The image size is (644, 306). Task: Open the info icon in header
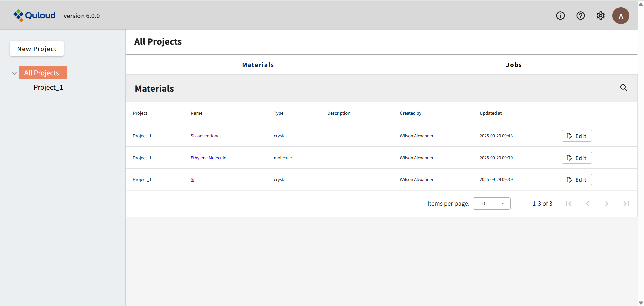[560, 16]
